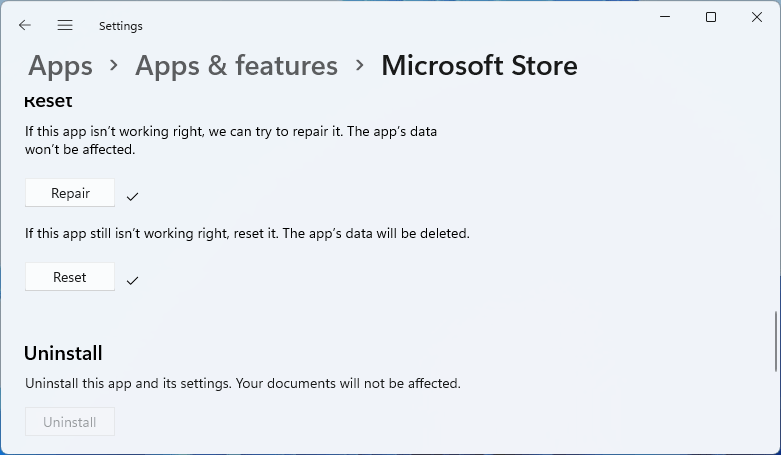
Task: Click the back arrow icon
Action: [25, 25]
